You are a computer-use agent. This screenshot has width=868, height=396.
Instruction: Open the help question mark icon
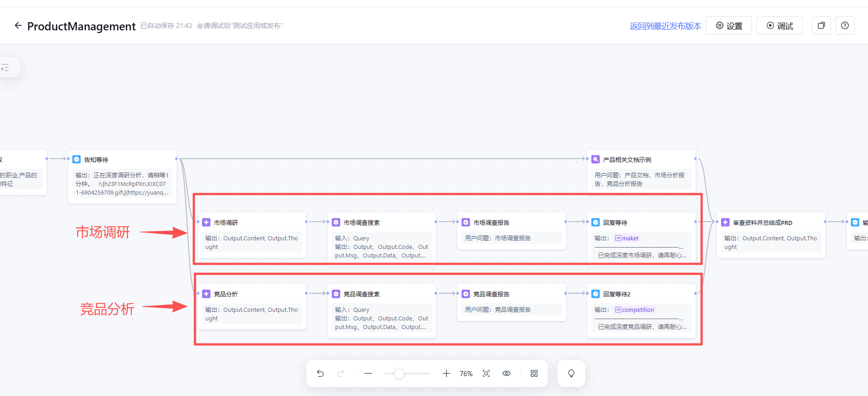coord(844,26)
